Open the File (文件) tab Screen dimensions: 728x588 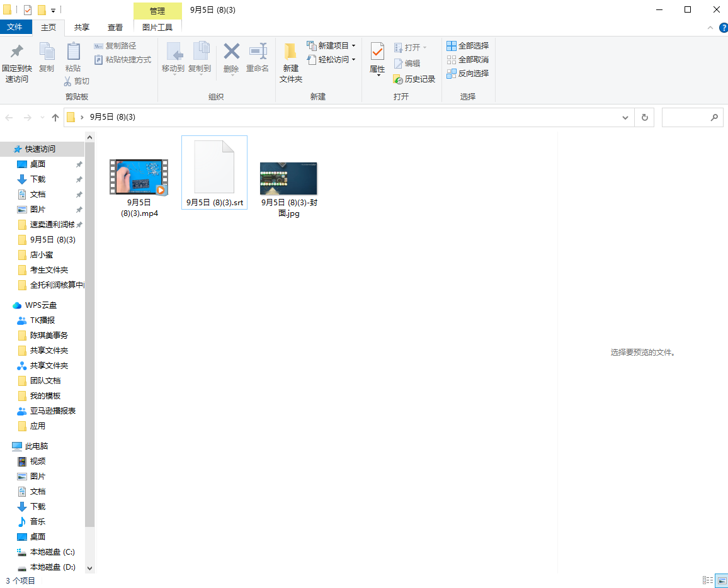coord(15,27)
